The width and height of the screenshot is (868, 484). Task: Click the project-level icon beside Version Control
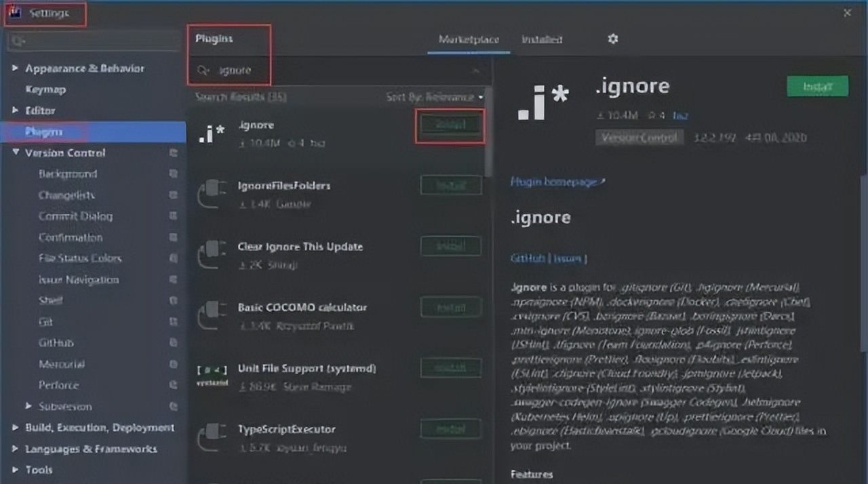tap(174, 153)
